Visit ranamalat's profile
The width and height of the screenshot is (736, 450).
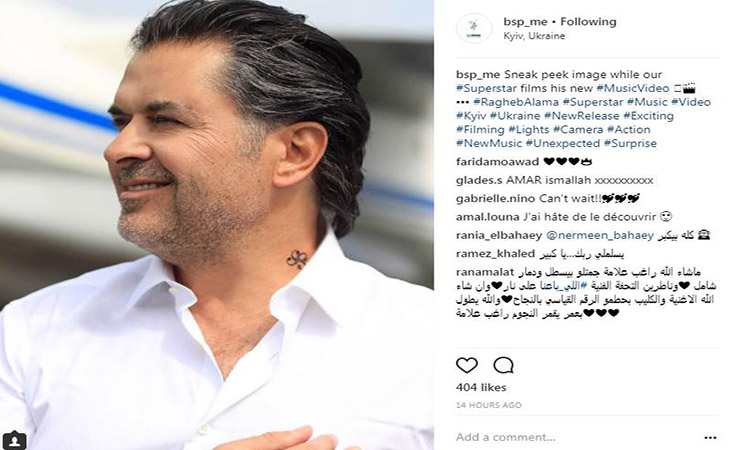tap(485, 272)
